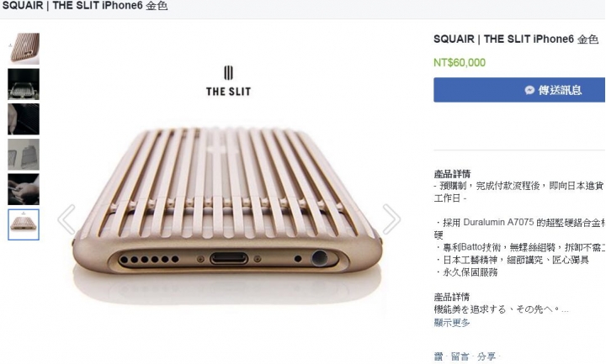Share the product via 分享 link
Image resolution: width=606 pixels, height=364 pixels.
[x=486, y=356]
